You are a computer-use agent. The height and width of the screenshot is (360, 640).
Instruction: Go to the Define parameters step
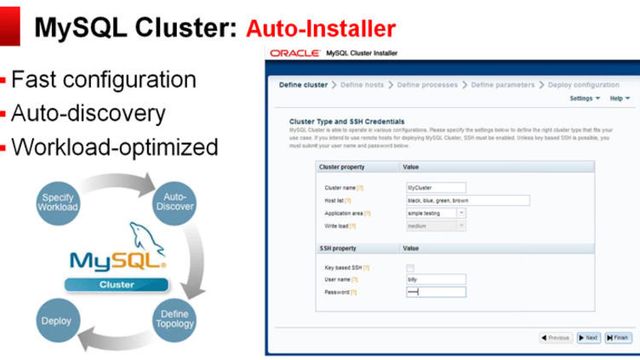click(x=503, y=85)
